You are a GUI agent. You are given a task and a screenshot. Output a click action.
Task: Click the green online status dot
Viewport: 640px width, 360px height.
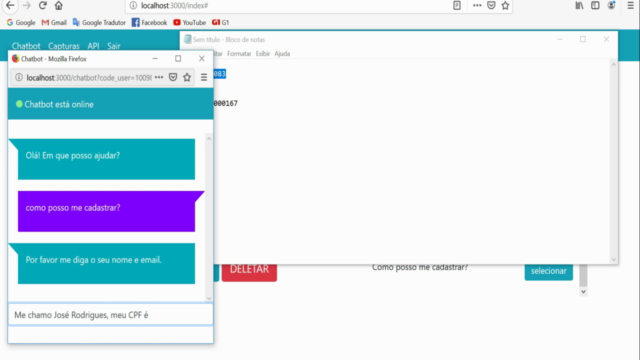coord(19,104)
